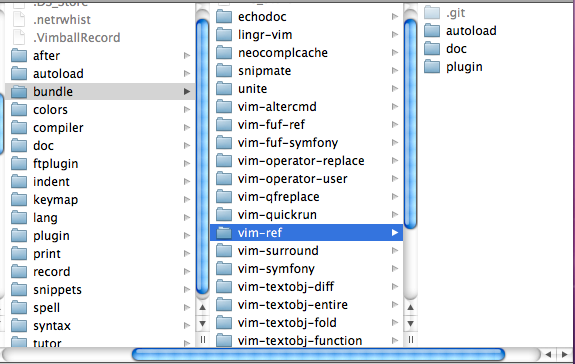Screen dimensions: 575x364
Task: Expand the vim-textobj-entire folder arrow
Action: tap(395, 305)
